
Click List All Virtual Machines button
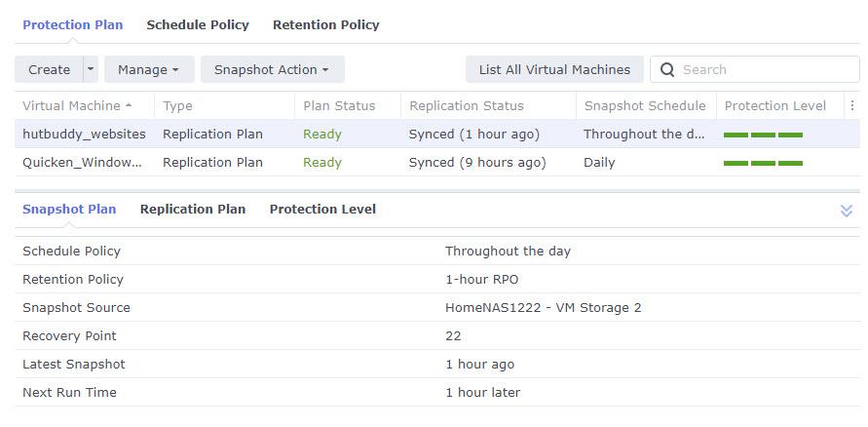(554, 69)
